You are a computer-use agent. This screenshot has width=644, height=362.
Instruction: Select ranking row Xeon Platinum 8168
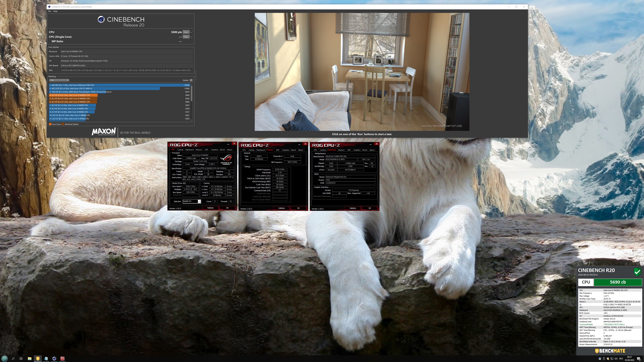[120, 85]
